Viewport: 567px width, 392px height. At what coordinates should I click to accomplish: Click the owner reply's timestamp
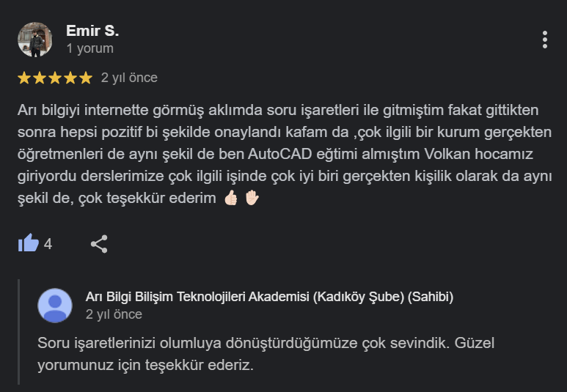coord(114,315)
